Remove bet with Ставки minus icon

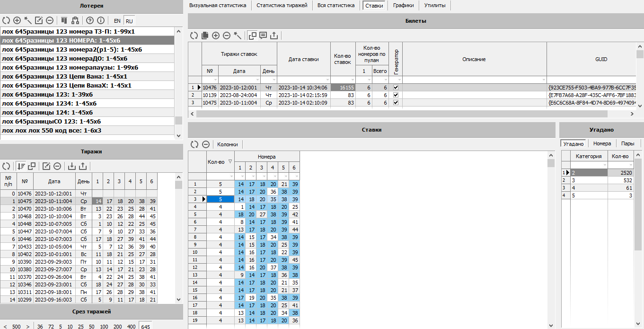click(205, 144)
